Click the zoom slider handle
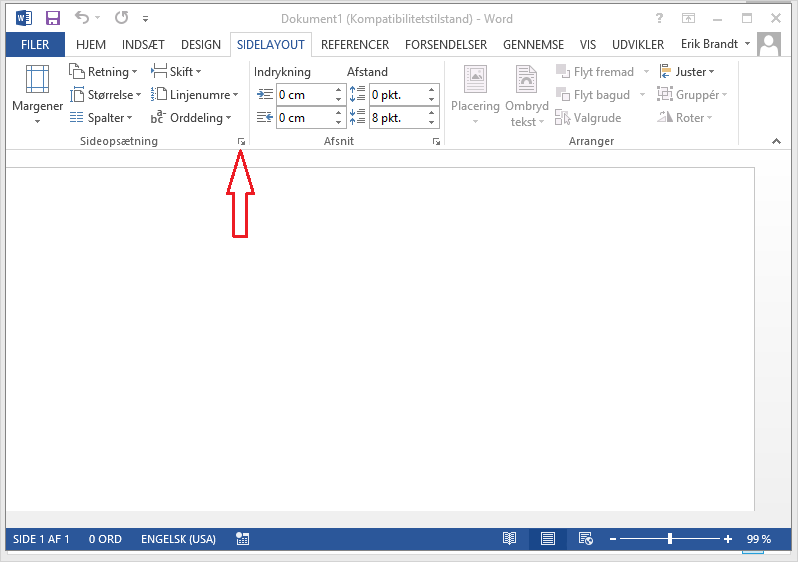Viewport: 798px width, 562px height. tap(670, 539)
